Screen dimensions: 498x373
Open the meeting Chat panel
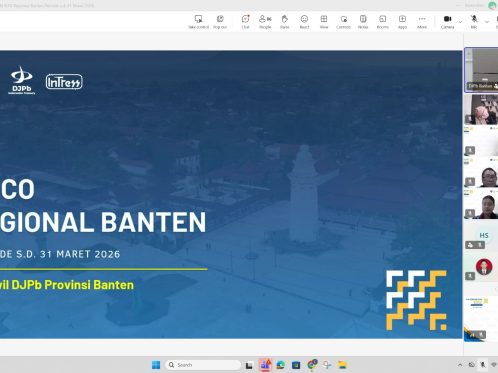[x=246, y=22]
